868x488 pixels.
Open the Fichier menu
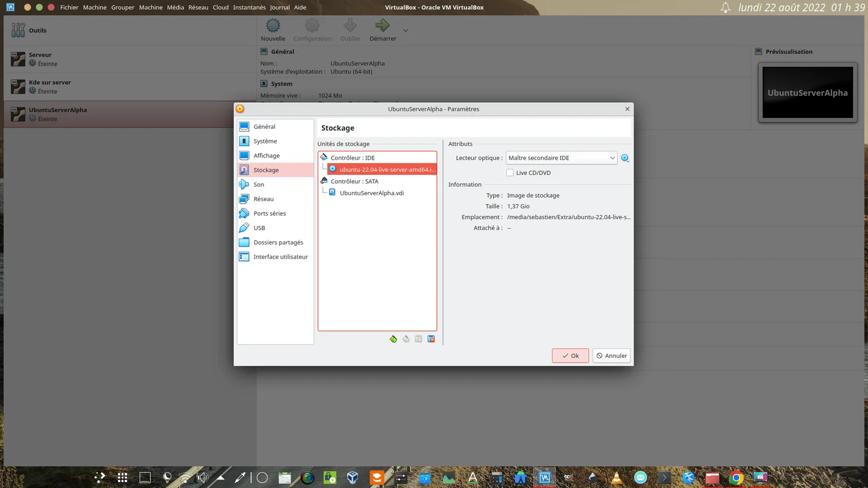[x=69, y=7]
